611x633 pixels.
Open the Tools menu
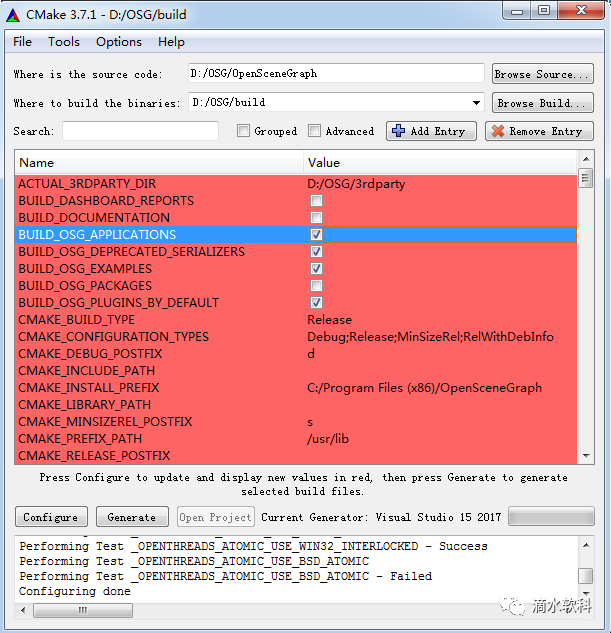pyautogui.click(x=64, y=42)
